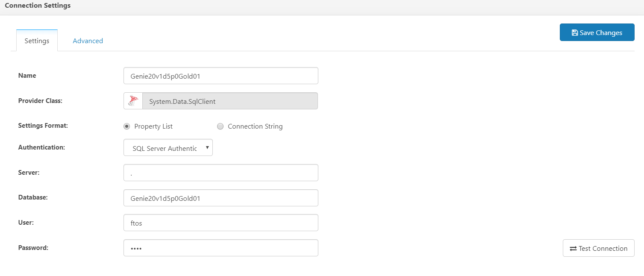Click the Settings Format label

pos(43,126)
